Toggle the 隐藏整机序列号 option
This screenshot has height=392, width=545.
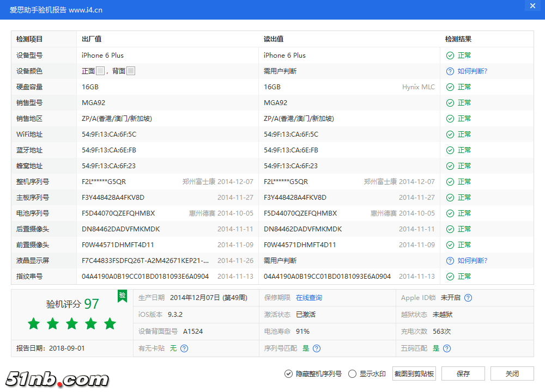(x=288, y=373)
